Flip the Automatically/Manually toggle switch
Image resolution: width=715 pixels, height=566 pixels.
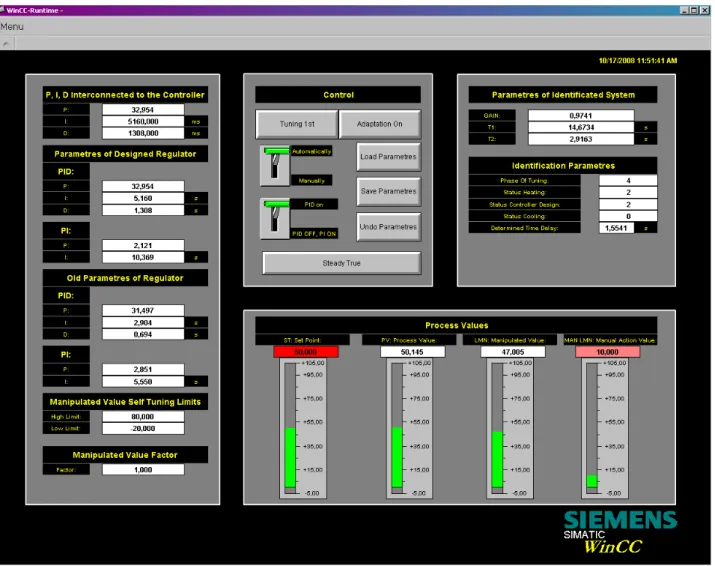click(275, 166)
